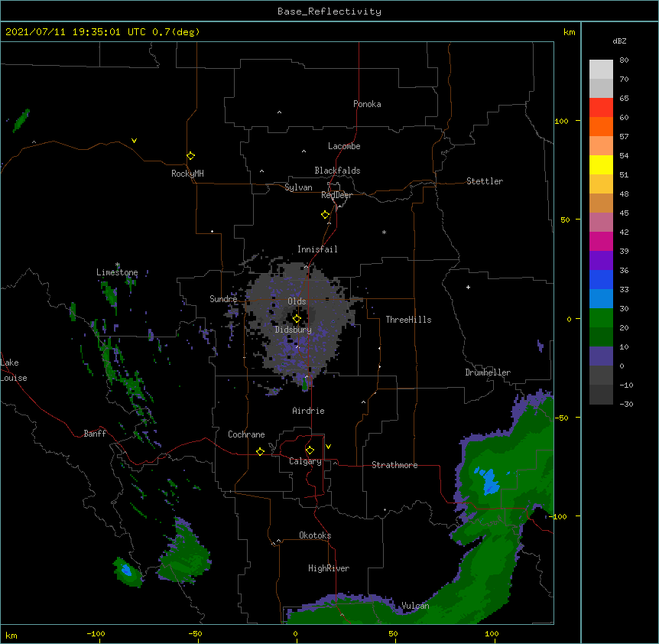Click the HighRiver town label

click(329, 568)
